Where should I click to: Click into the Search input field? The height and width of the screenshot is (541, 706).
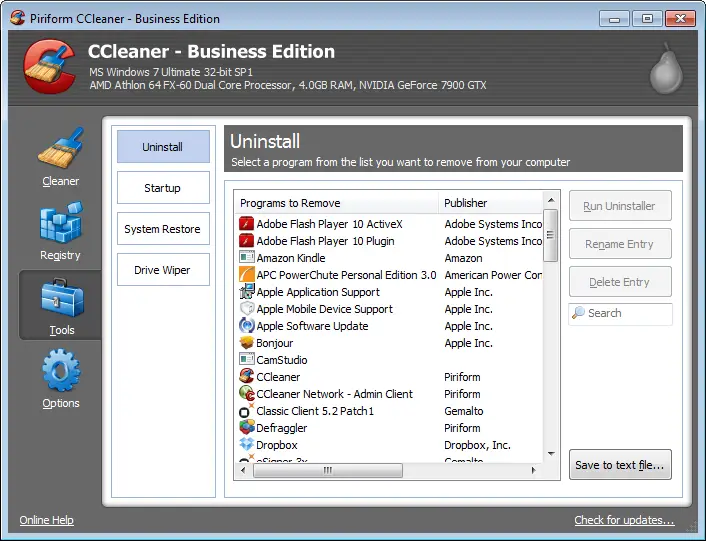pos(620,313)
